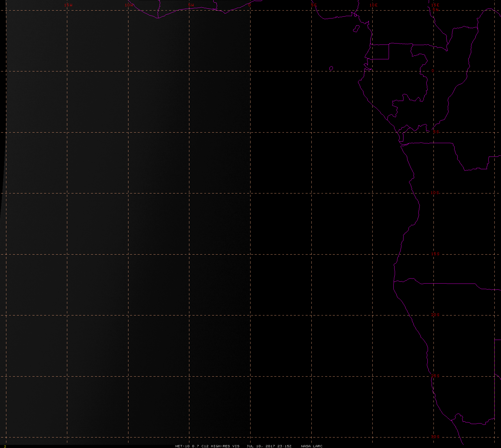
Task: Click the 20S latitude label
Action: click(x=435, y=315)
